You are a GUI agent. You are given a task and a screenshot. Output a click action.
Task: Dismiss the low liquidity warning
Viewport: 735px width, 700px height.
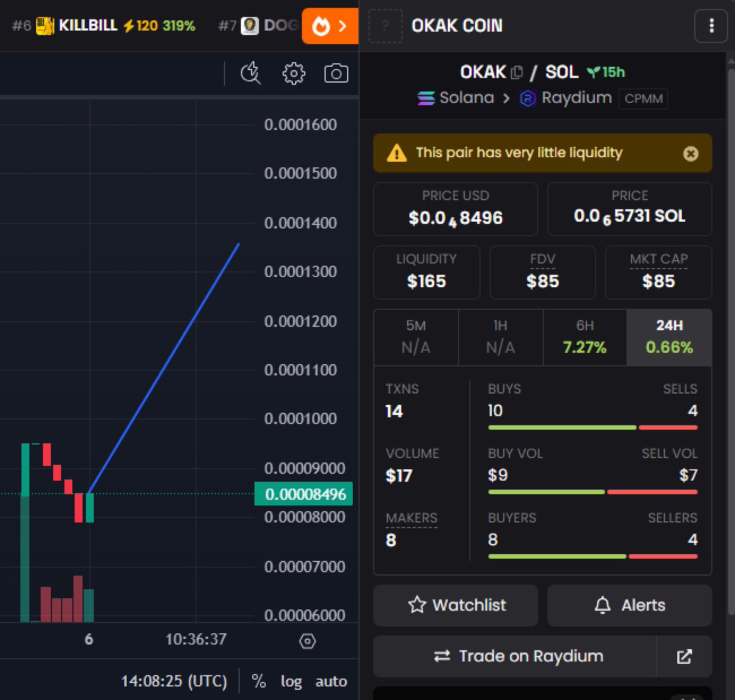point(690,153)
